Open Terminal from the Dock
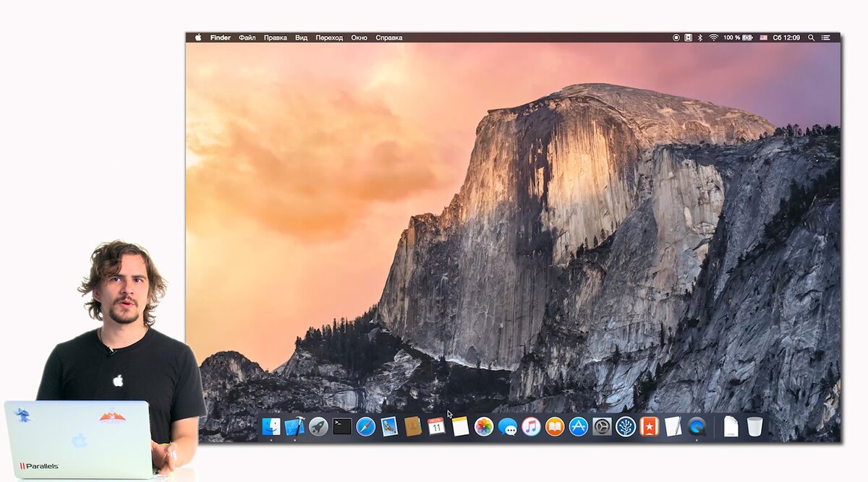The image size is (868, 482). (342, 426)
